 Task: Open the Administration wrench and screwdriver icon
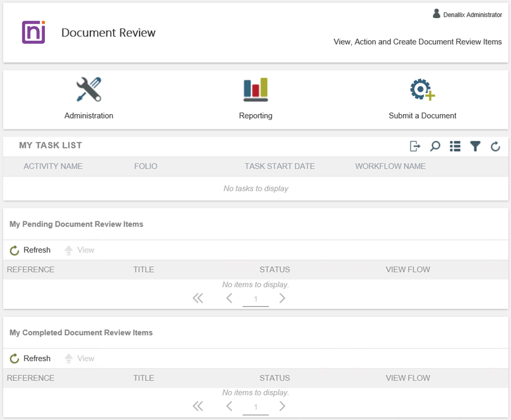pyautogui.click(x=89, y=90)
